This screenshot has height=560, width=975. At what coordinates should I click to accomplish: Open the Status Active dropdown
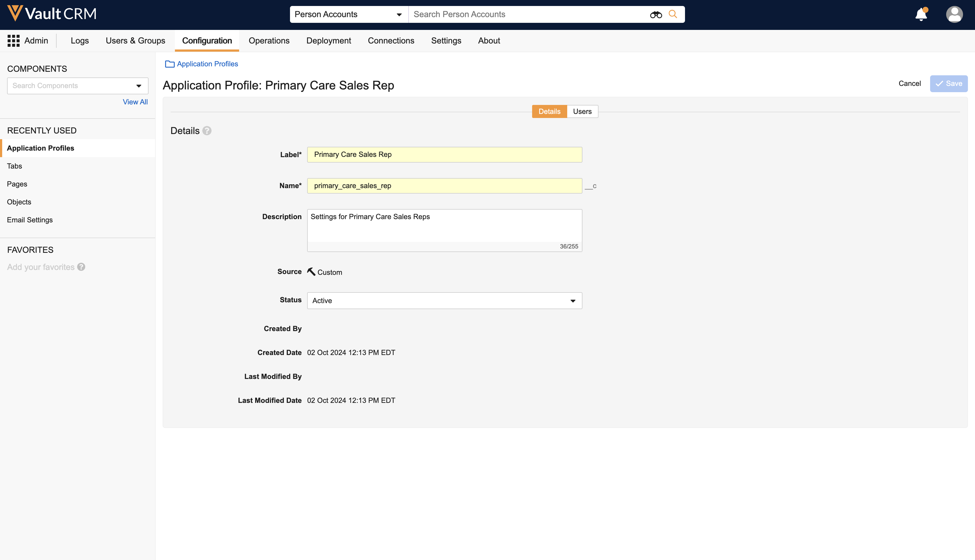445,301
